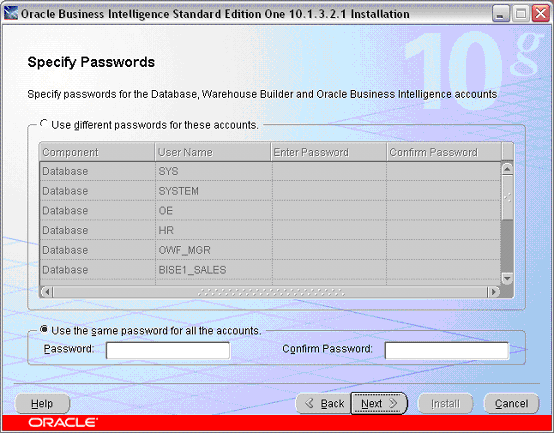Click the horizontal scrollbar thumb under the table
This screenshot has height=433, width=554.
[x=270, y=292]
